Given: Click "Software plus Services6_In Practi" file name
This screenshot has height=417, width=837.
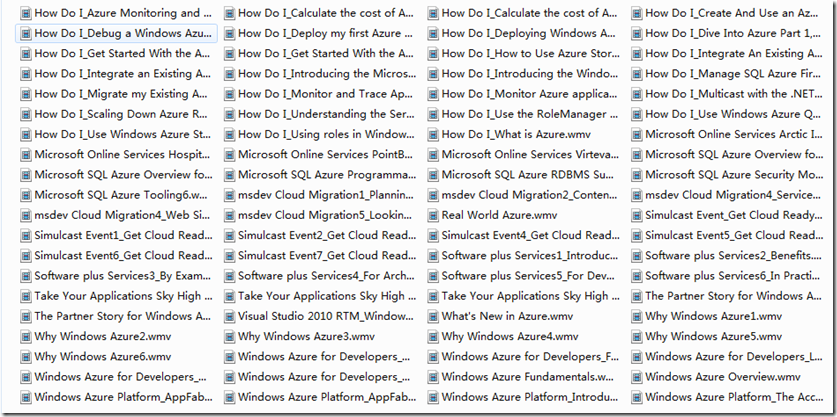Looking at the screenshot, I should tap(732, 276).
